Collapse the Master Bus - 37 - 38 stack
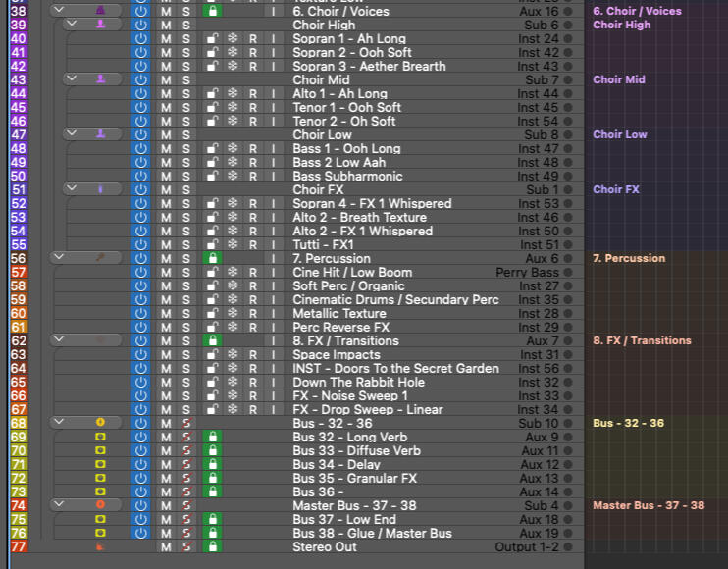 click(59, 503)
